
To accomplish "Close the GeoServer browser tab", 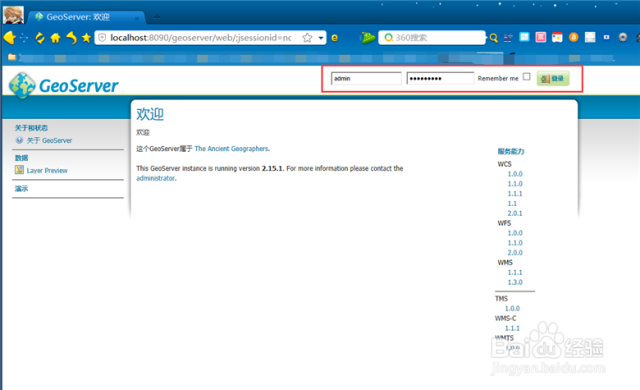I will click(x=137, y=18).
